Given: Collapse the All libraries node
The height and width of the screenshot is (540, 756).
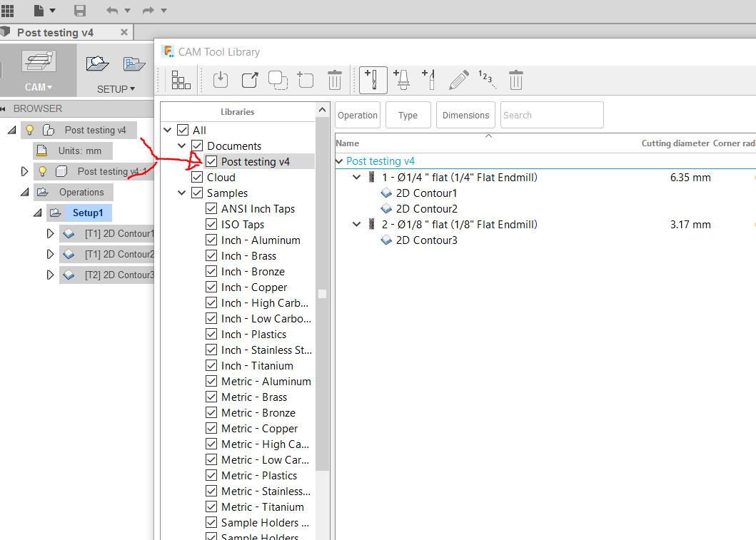Looking at the screenshot, I should point(167,130).
